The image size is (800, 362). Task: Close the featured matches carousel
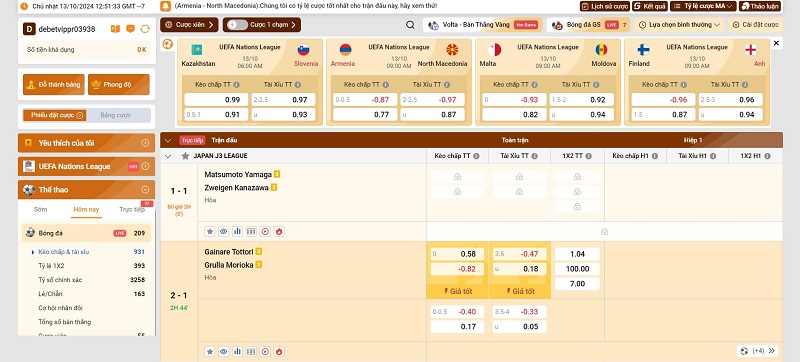point(776,43)
